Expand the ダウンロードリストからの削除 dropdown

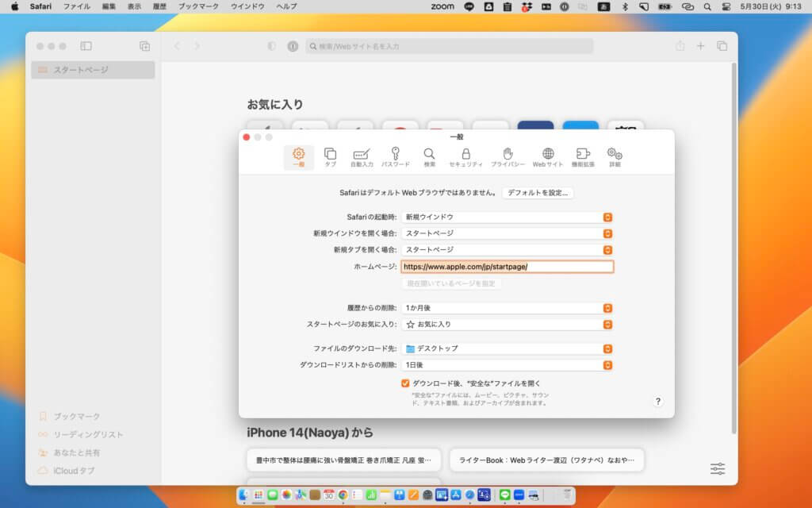(507, 365)
